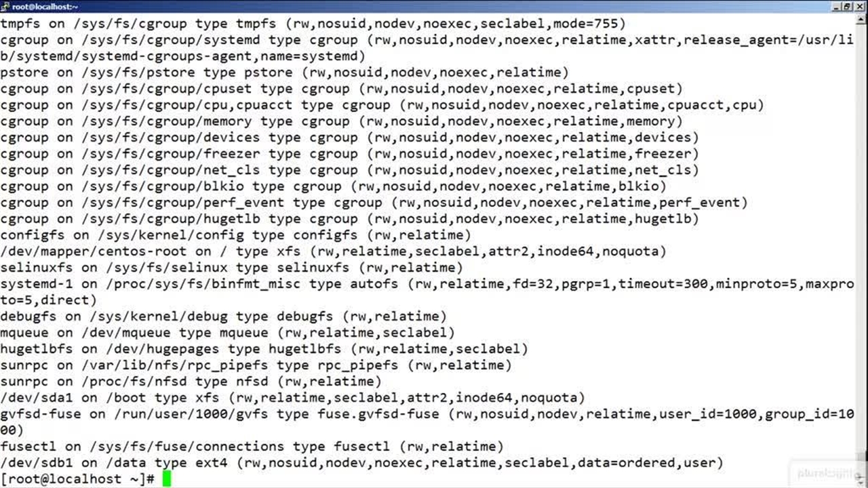Click the root@localhost:~ title bar text
The width and height of the screenshot is (868, 488).
tap(45, 6)
